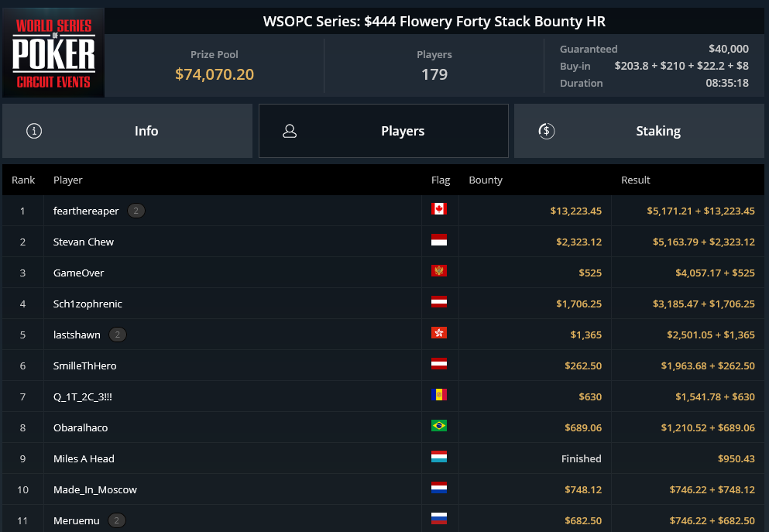The height and width of the screenshot is (532, 769).
Task: Click the Players person icon
Action: [x=290, y=131]
